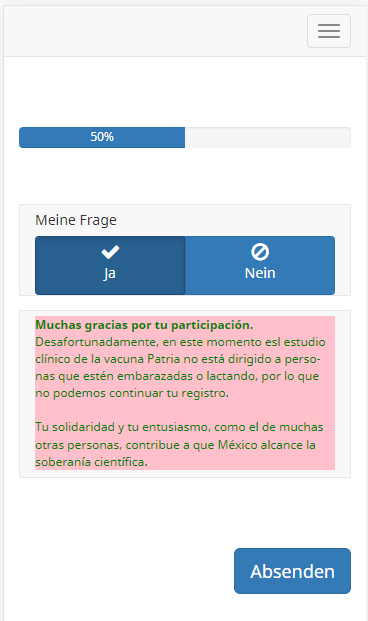Click the ban circle icon above Nein
The height and width of the screenshot is (621, 368).
point(260,252)
